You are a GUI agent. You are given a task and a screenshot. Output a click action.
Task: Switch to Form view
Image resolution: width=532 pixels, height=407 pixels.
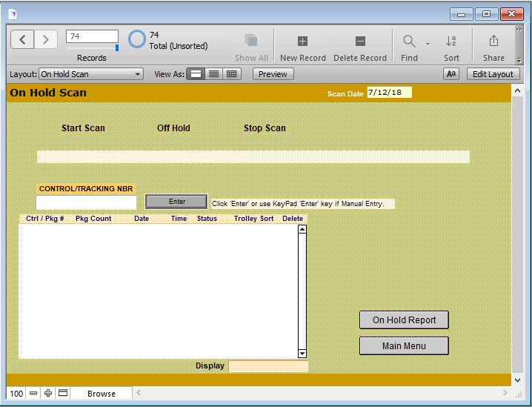pos(196,74)
